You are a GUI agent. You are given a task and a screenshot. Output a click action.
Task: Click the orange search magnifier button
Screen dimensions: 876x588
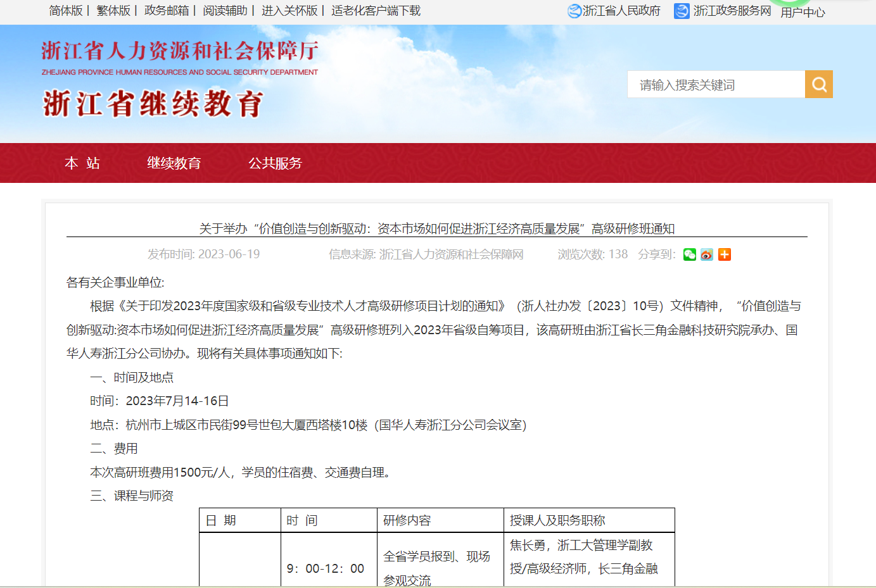[819, 84]
